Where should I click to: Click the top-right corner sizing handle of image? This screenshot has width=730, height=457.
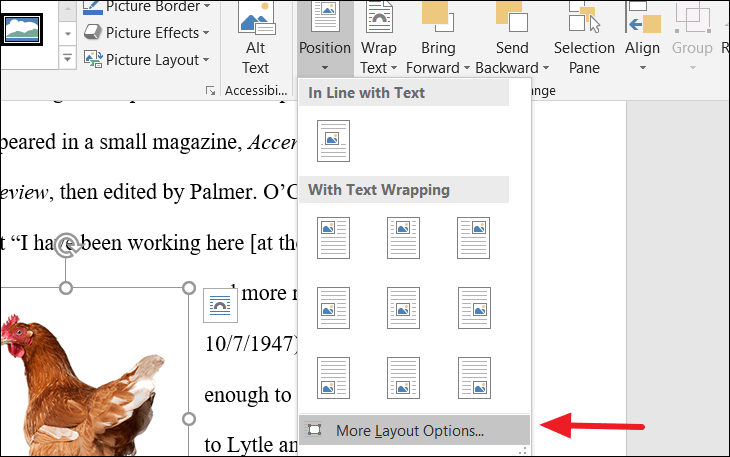click(189, 288)
